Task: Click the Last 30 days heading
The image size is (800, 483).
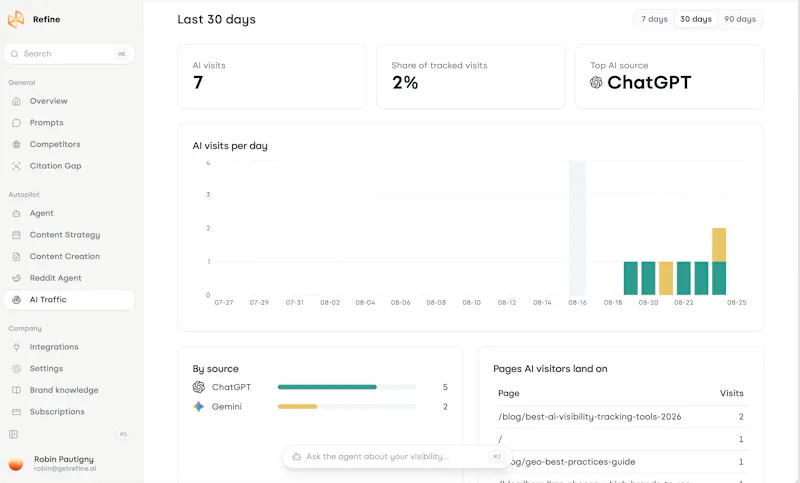Action: [216, 19]
